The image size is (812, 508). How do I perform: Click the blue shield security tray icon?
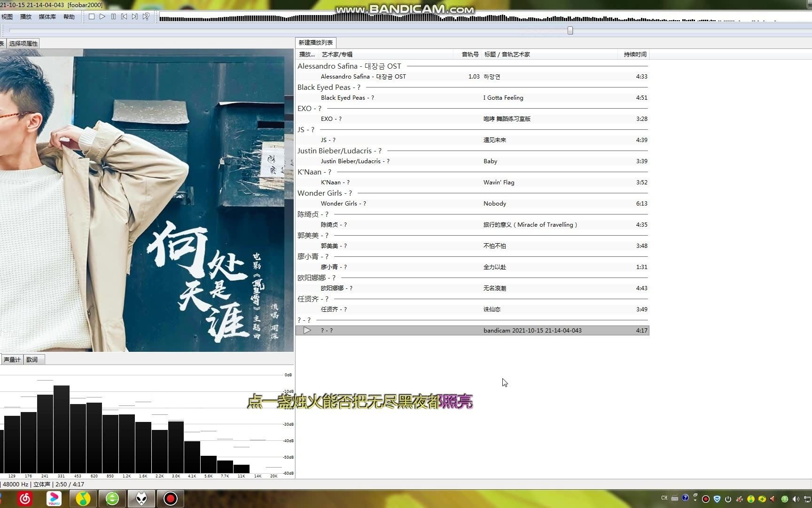click(717, 499)
